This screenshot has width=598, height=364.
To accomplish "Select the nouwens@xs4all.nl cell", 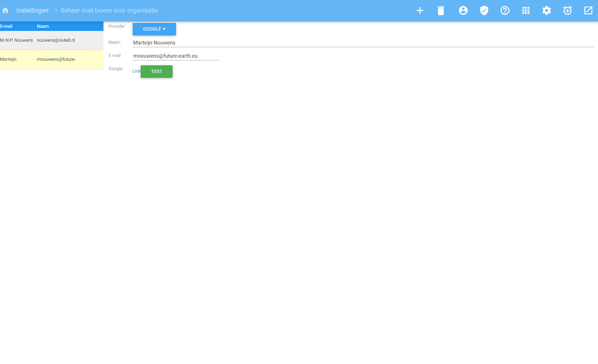I will click(56, 40).
